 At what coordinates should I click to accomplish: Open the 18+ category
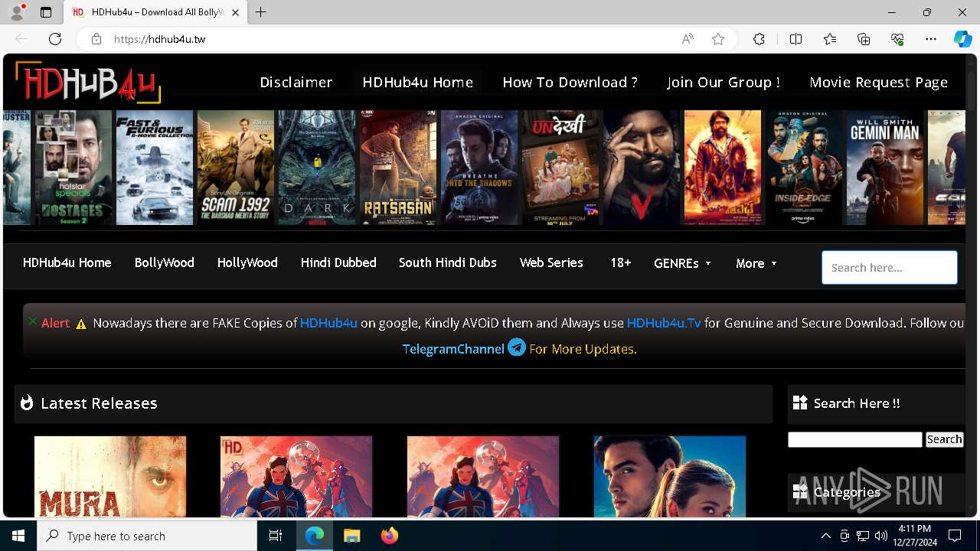point(620,262)
